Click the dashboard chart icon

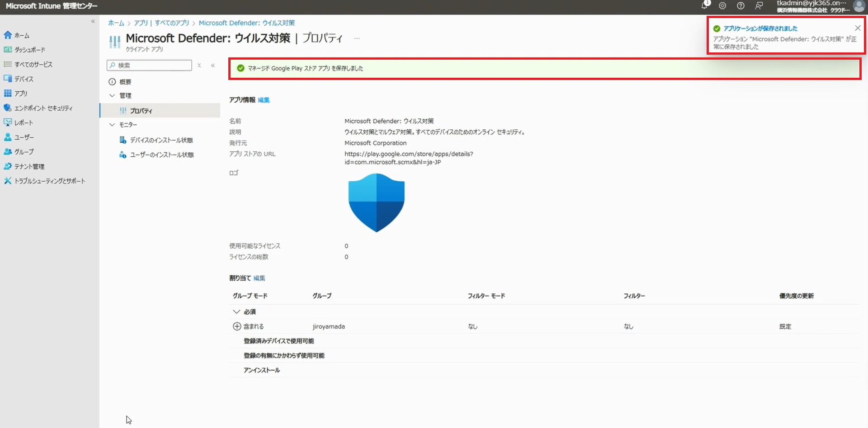[8, 49]
